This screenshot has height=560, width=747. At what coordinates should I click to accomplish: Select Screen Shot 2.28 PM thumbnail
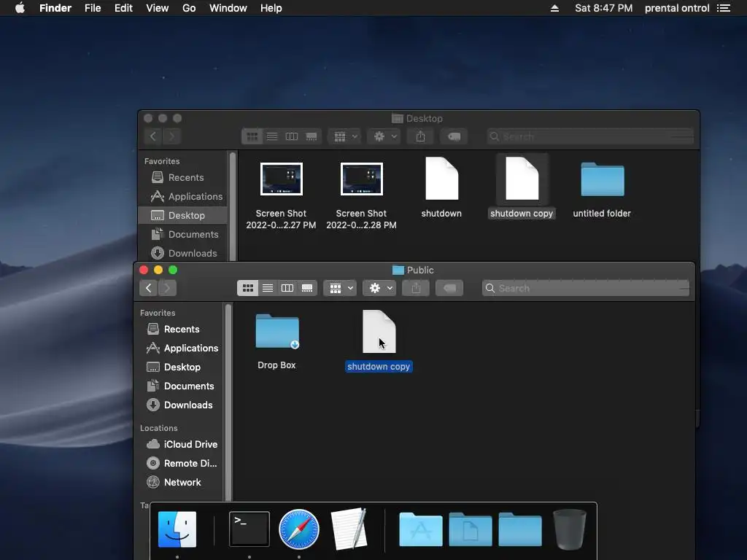point(361,179)
